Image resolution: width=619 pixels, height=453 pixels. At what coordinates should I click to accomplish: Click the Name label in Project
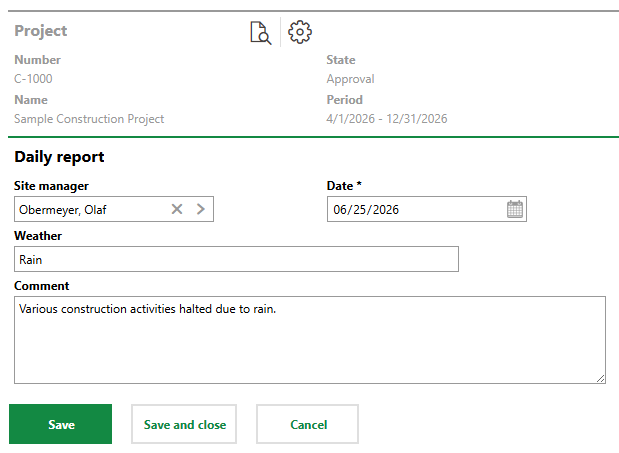pos(31,99)
